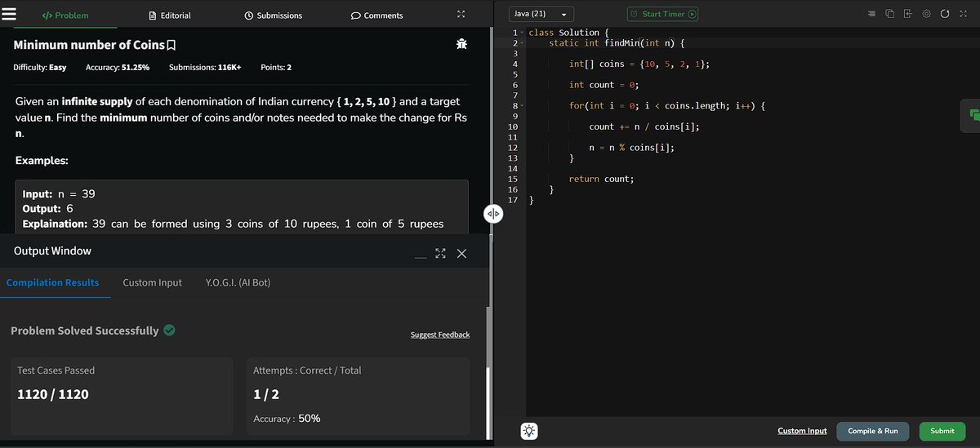Click the '1120 / 1120' test cases value
Screen dimensions: 980x448
pyautogui.click(x=53, y=395)
